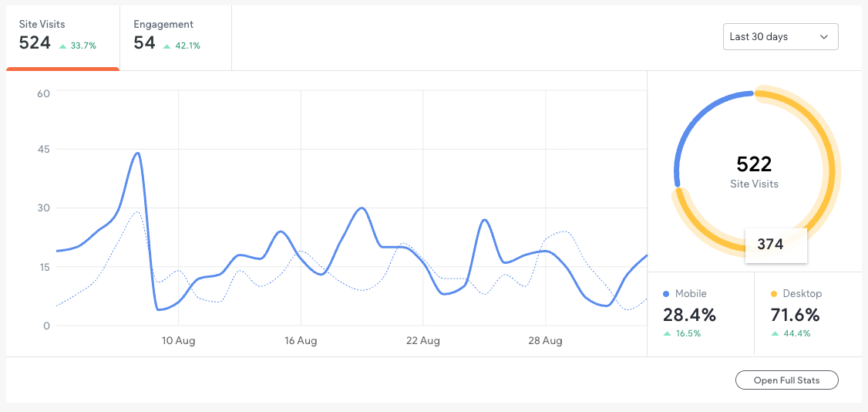Screen dimensions: 868x412
Task: Click the green arrow beside 44.4%
Action: point(775,334)
